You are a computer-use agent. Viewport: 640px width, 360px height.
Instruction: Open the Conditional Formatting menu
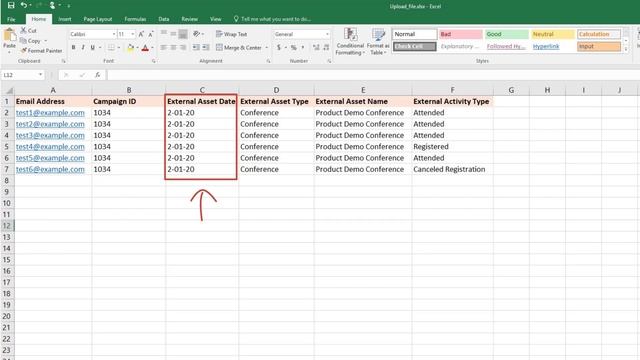coord(350,41)
